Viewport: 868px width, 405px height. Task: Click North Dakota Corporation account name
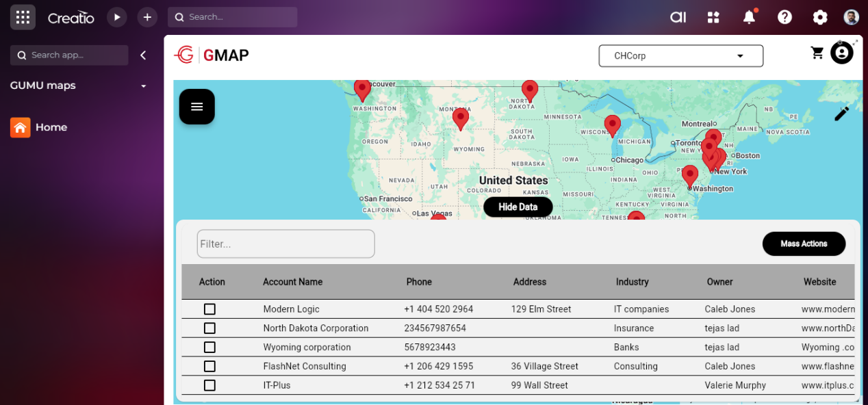pos(316,328)
